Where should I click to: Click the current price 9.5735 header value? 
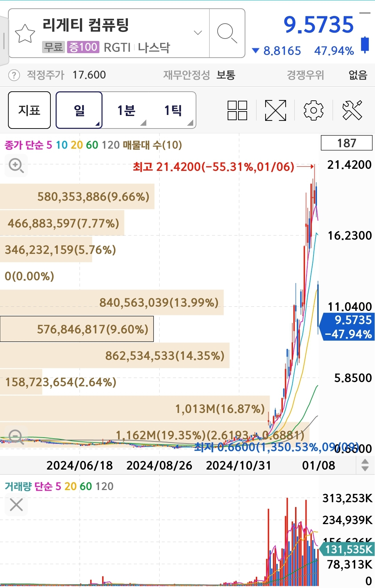pyautogui.click(x=319, y=25)
